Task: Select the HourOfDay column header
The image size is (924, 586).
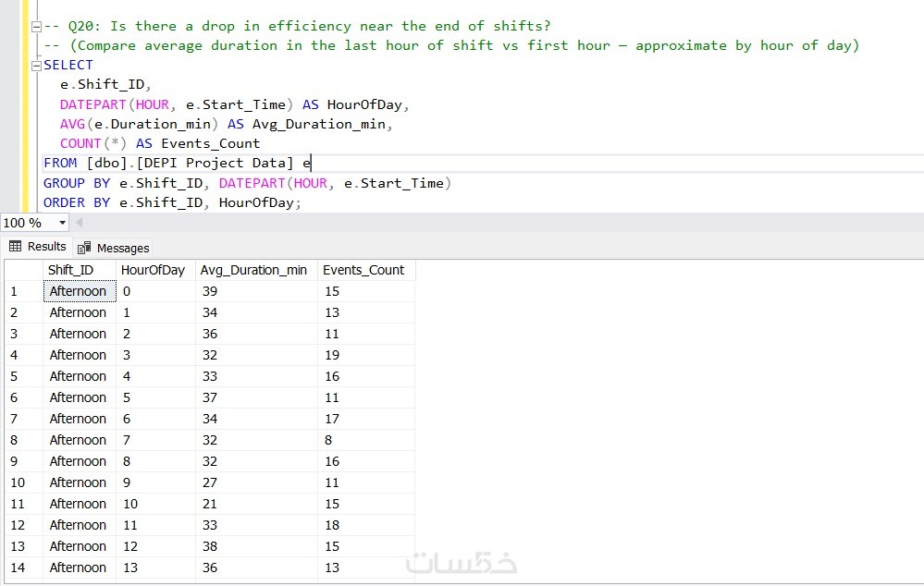Action: click(x=154, y=270)
